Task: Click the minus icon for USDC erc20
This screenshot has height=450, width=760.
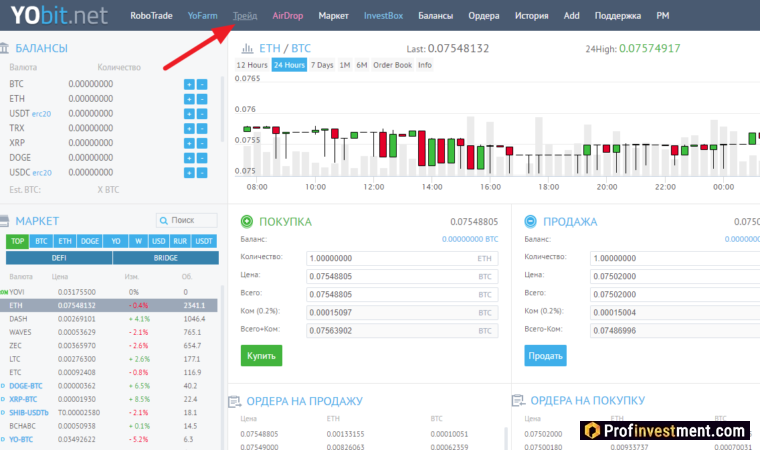Action: [202, 172]
